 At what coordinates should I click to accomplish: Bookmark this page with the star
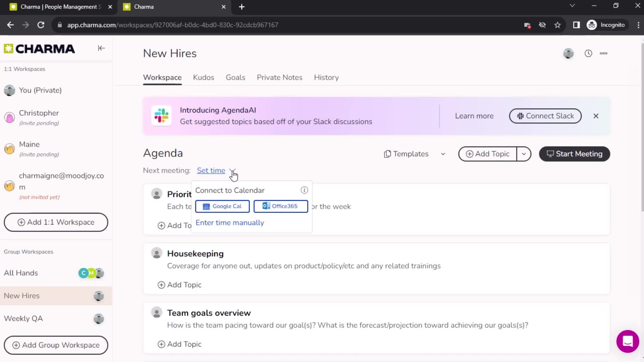[x=557, y=25]
